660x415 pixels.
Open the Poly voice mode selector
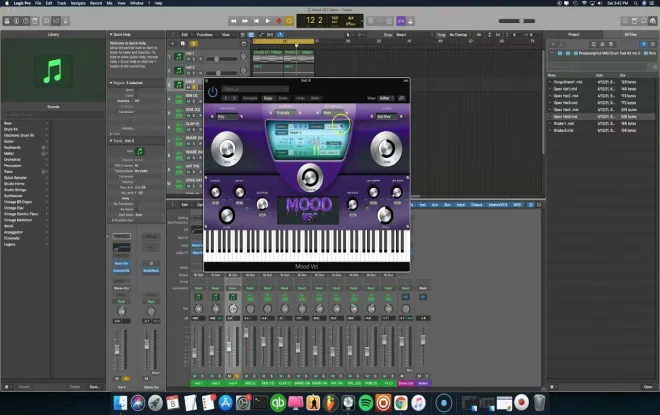pyautogui.click(x=227, y=117)
